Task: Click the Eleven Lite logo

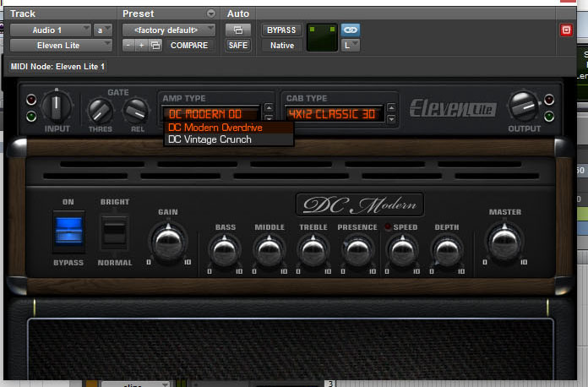Action: tap(453, 108)
